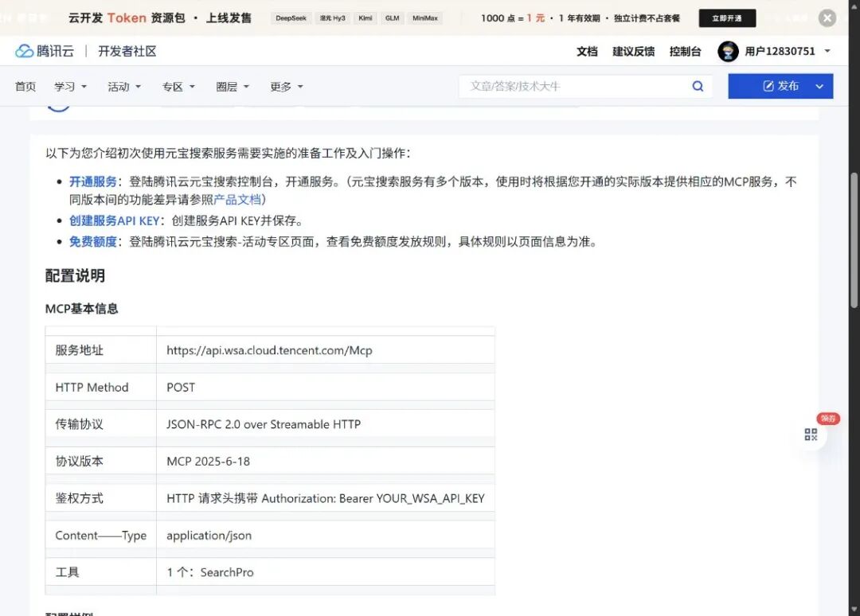Click the DeepSeek tag in banner

[291, 18]
